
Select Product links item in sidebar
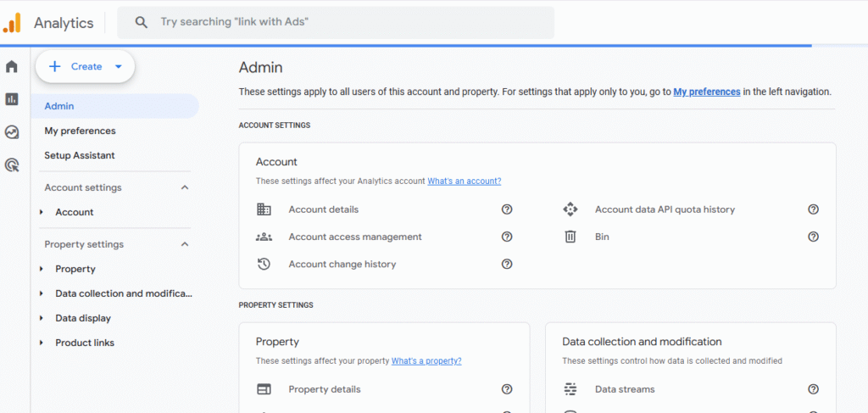85,343
